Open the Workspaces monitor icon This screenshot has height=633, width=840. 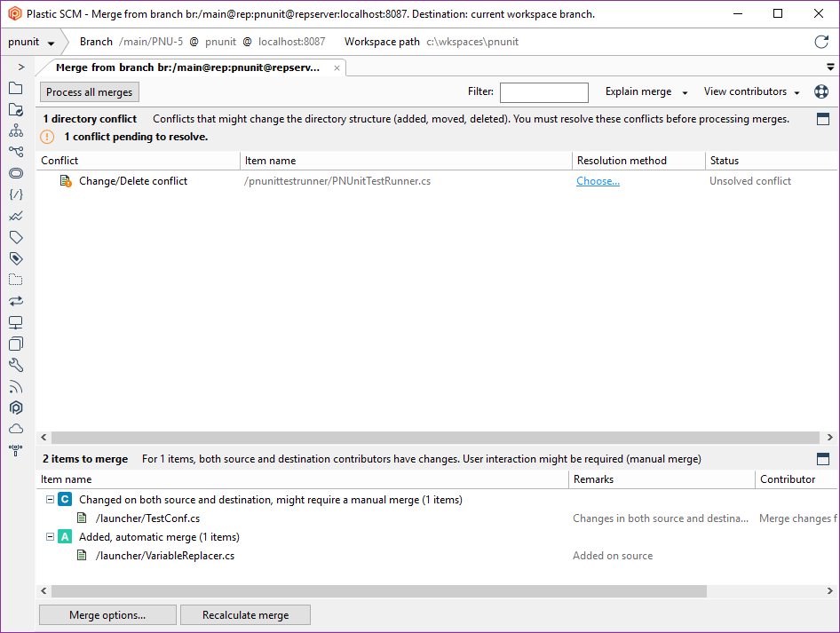pyautogui.click(x=16, y=322)
